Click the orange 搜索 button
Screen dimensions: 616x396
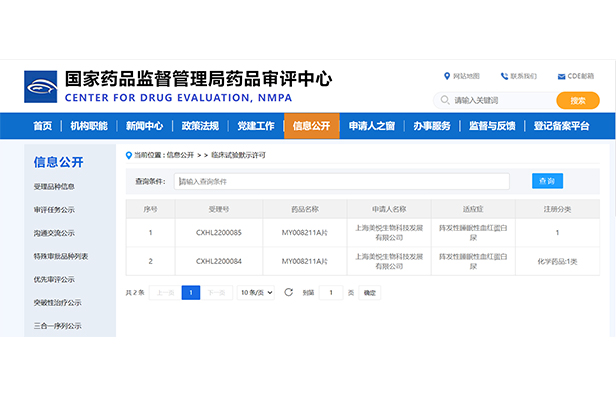[x=578, y=101]
